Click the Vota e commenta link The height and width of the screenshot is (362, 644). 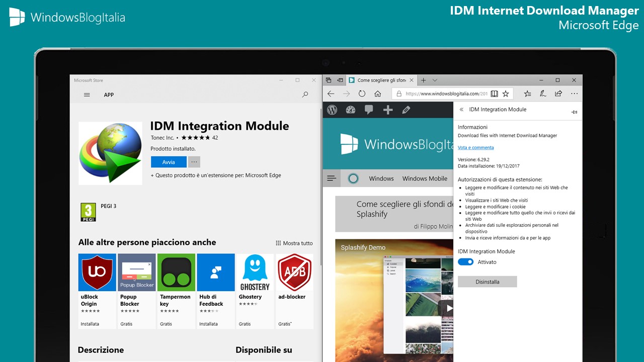point(475,148)
